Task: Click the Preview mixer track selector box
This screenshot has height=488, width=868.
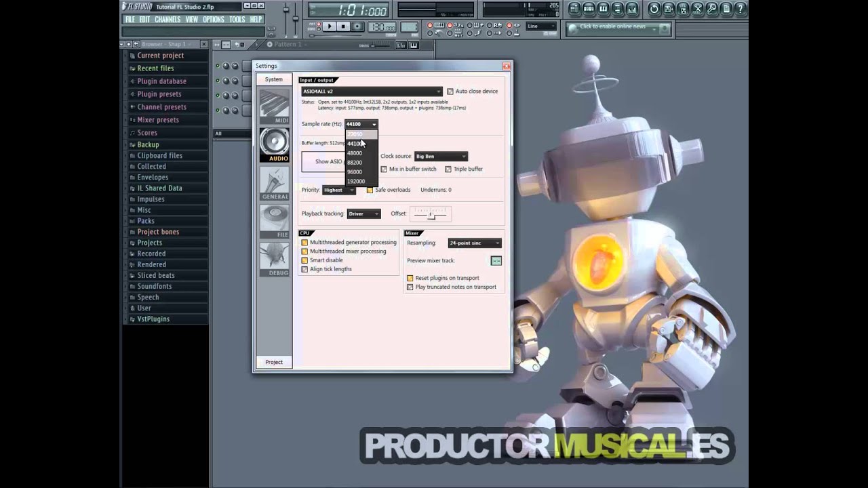Action: tap(496, 261)
